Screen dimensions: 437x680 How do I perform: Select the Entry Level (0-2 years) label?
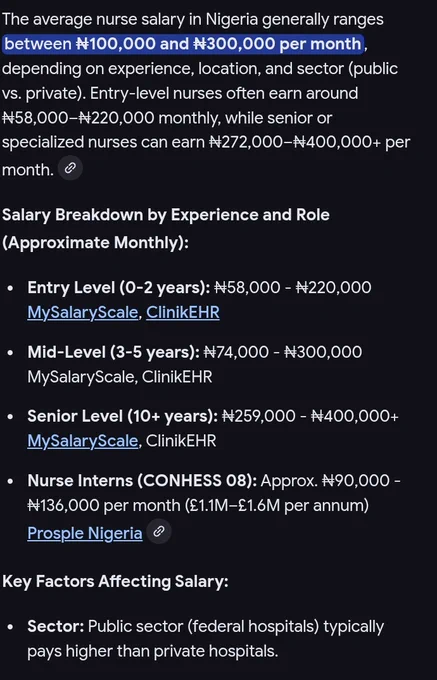(119, 287)
